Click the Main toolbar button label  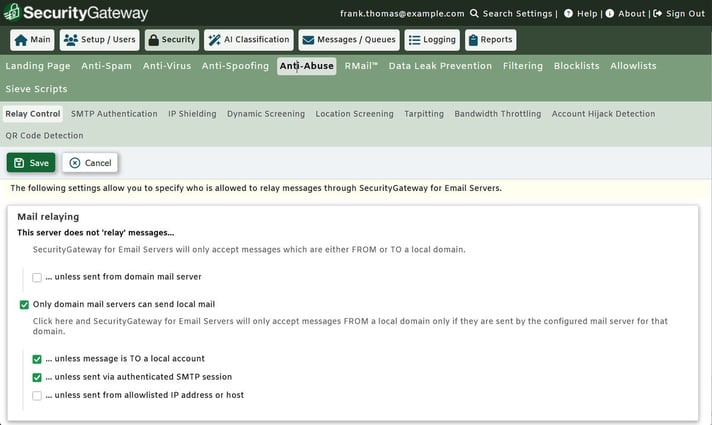[40, 40]
